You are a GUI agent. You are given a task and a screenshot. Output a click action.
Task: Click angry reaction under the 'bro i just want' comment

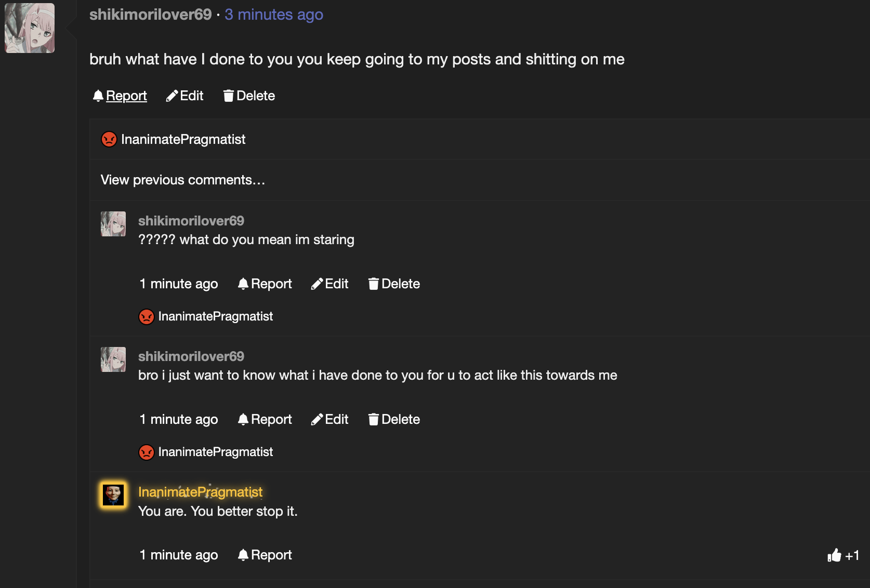click(147, 452)
